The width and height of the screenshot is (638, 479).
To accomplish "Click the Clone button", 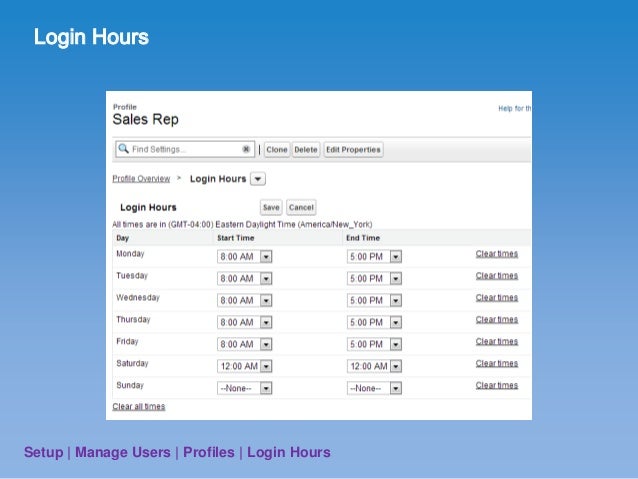I will pyautogui.click(x=277, y=150).
